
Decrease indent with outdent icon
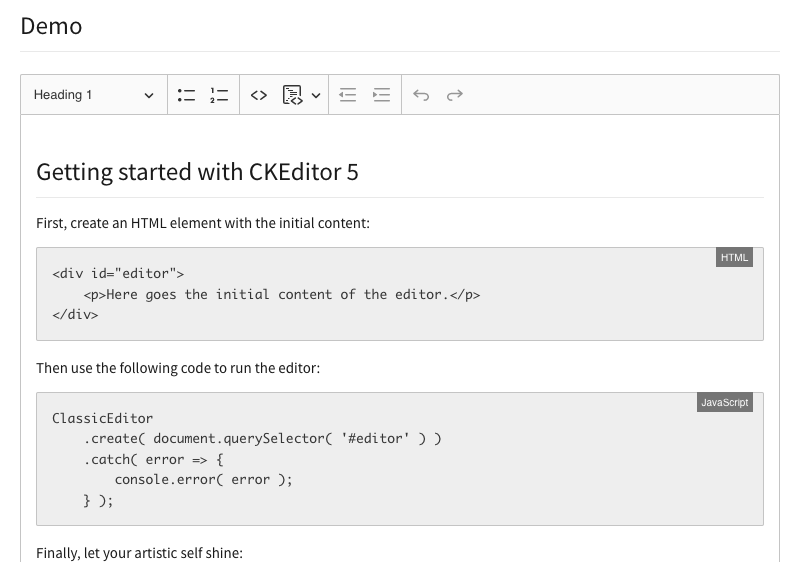click(348, 95)
